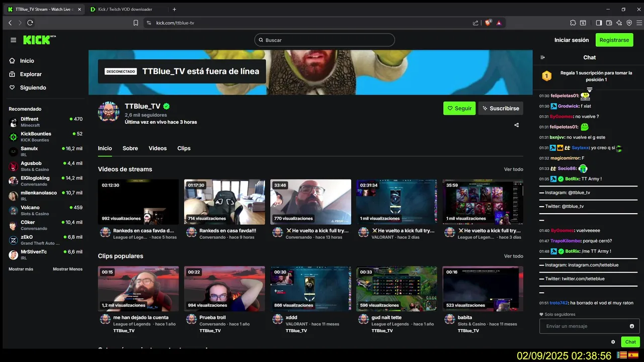Click the Suscribirse button

click(x=501, y=108)
